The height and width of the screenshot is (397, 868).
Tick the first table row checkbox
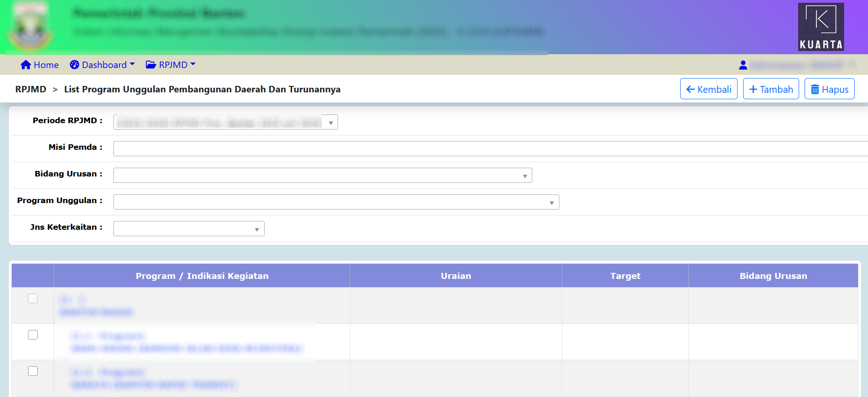tap(33, 299)
